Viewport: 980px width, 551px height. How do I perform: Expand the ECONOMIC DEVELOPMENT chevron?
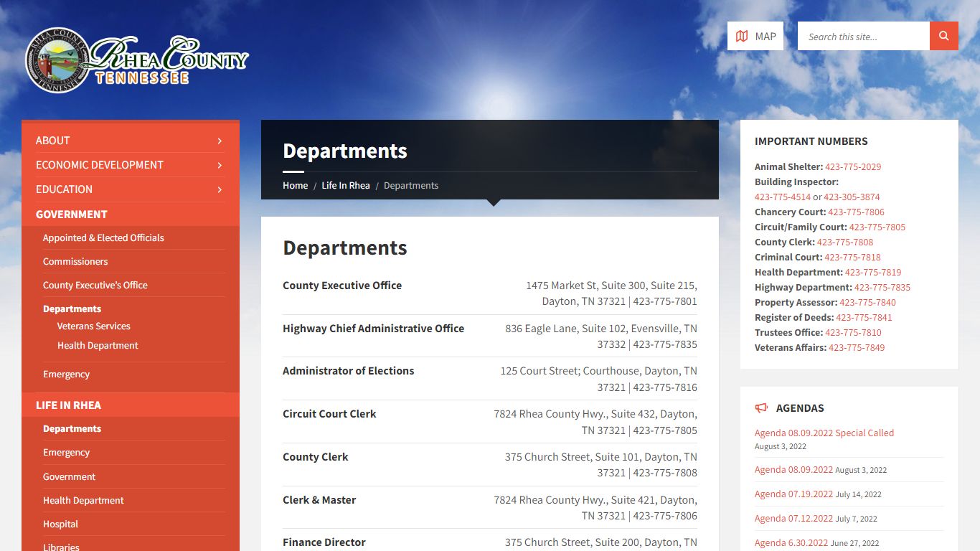point(220,166)
